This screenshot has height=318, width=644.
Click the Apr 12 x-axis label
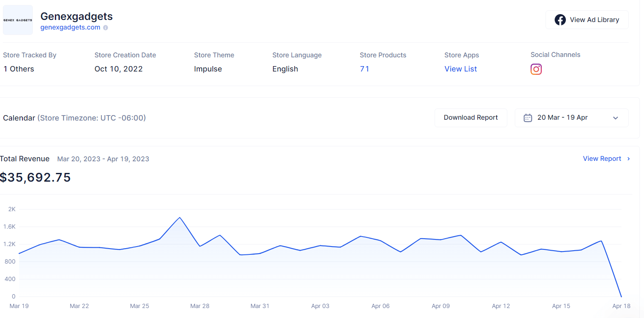pyautogui.click(x=501, y=306)
